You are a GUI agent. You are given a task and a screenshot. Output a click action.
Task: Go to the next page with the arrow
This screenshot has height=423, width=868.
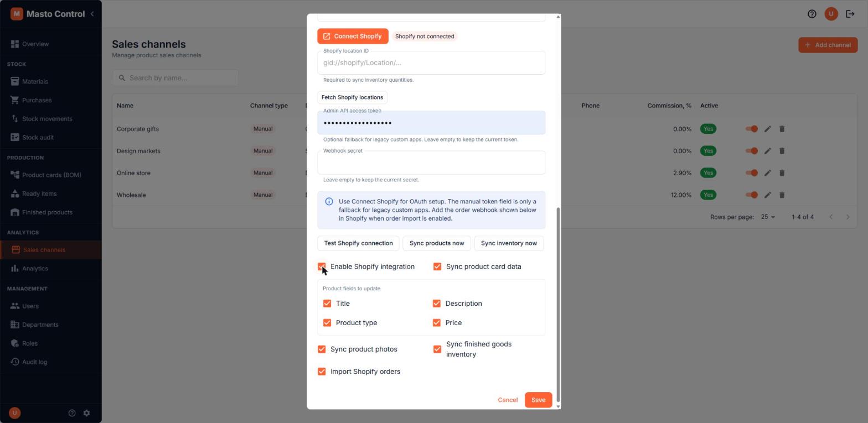pos(848,217)
